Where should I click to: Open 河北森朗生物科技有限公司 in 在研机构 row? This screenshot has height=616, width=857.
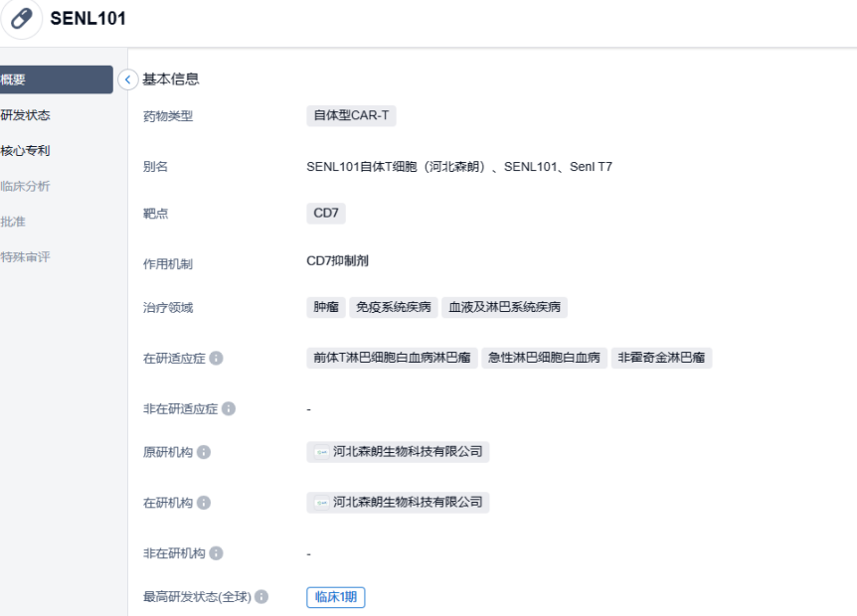(408, 503)
